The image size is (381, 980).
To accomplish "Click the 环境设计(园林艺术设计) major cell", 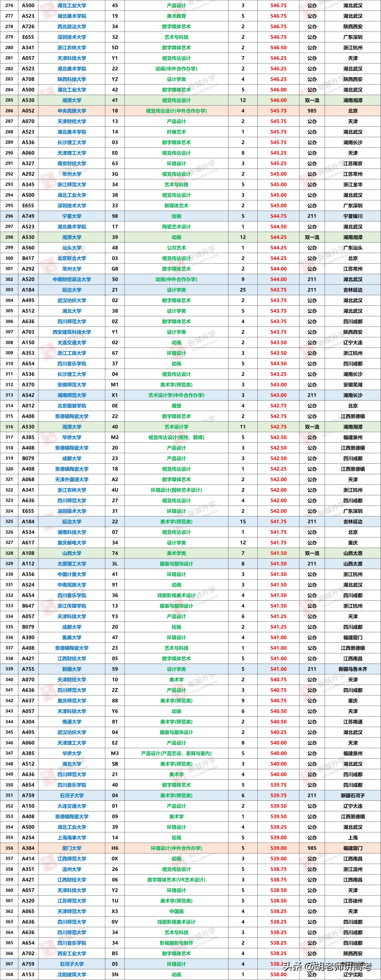I will [176, 490].
